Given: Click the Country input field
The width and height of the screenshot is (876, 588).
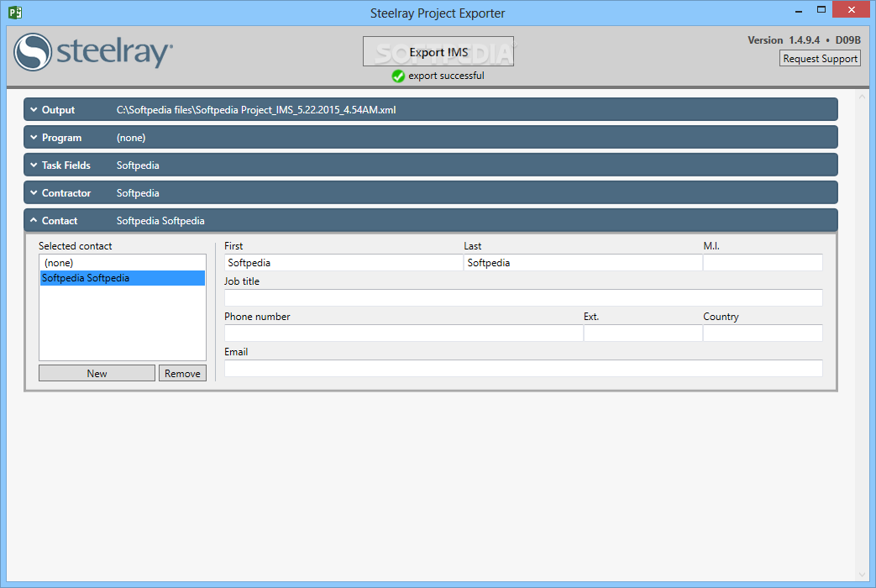Looking at the screenshot, I should click(763, 333).
